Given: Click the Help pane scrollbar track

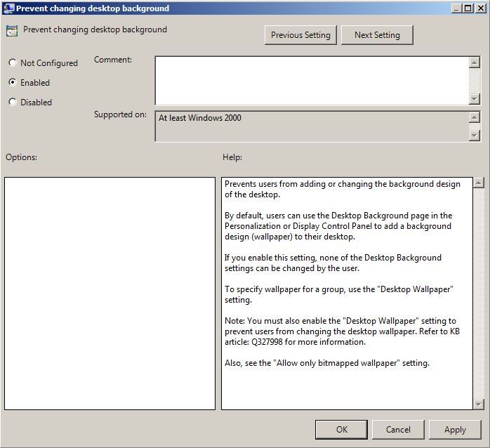Looking at the screenshot, I should click(479, 294).
